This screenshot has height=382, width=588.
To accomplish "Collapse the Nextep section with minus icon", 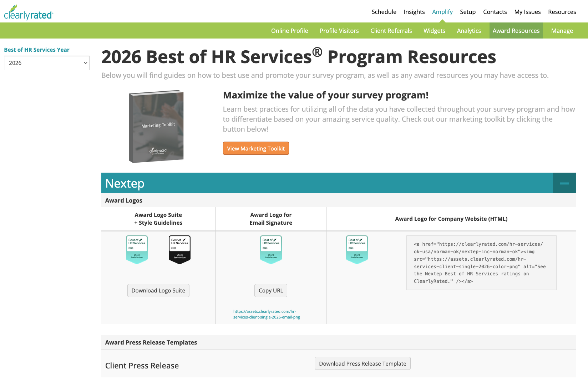I will (x=564, y=183).
